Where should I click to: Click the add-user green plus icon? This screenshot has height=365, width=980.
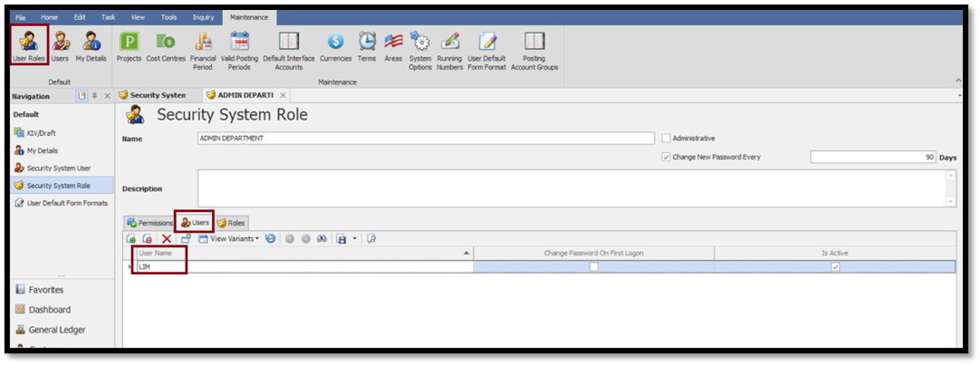tap(131, 239)
